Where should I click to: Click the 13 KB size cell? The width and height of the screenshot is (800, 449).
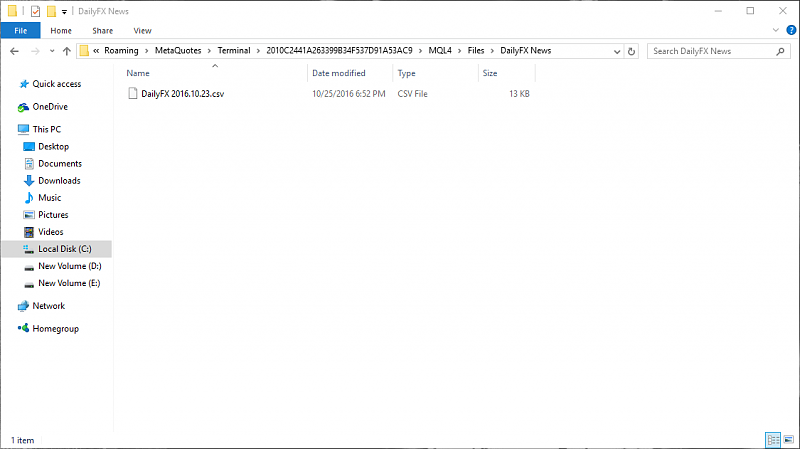click(519, 94)
